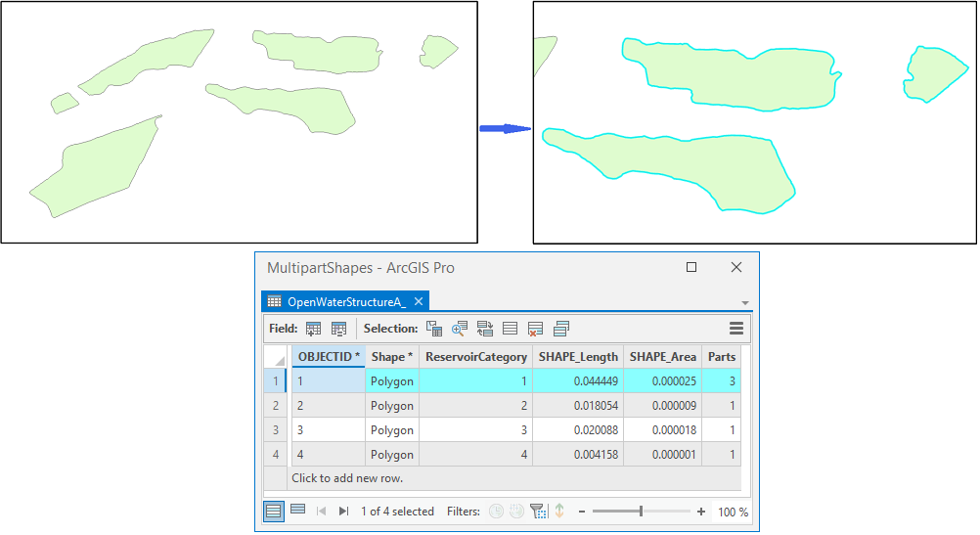This screenshot has width=980, height=535.
Task: Click the Add Field icon
Action: click(x=313, y=329)
